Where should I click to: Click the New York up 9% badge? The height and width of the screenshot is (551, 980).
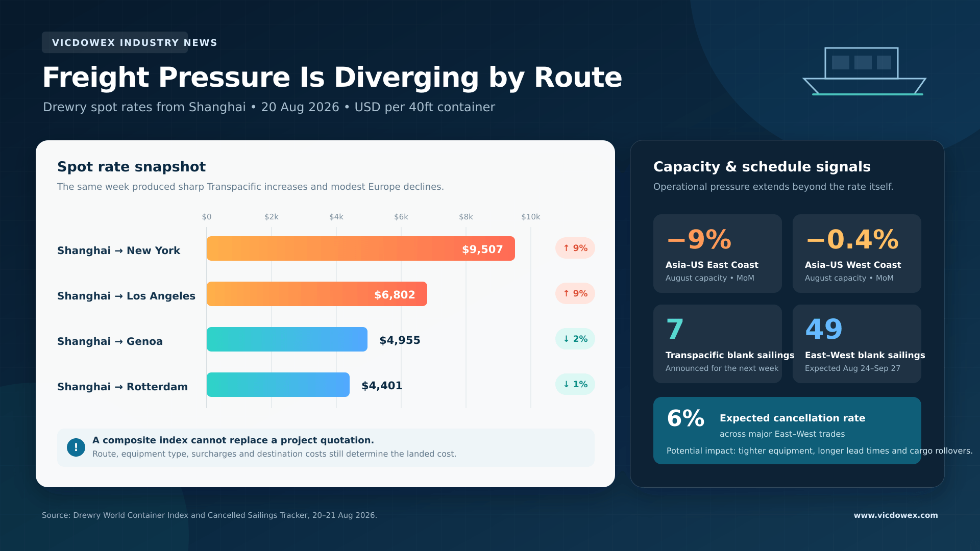point(575,248)
